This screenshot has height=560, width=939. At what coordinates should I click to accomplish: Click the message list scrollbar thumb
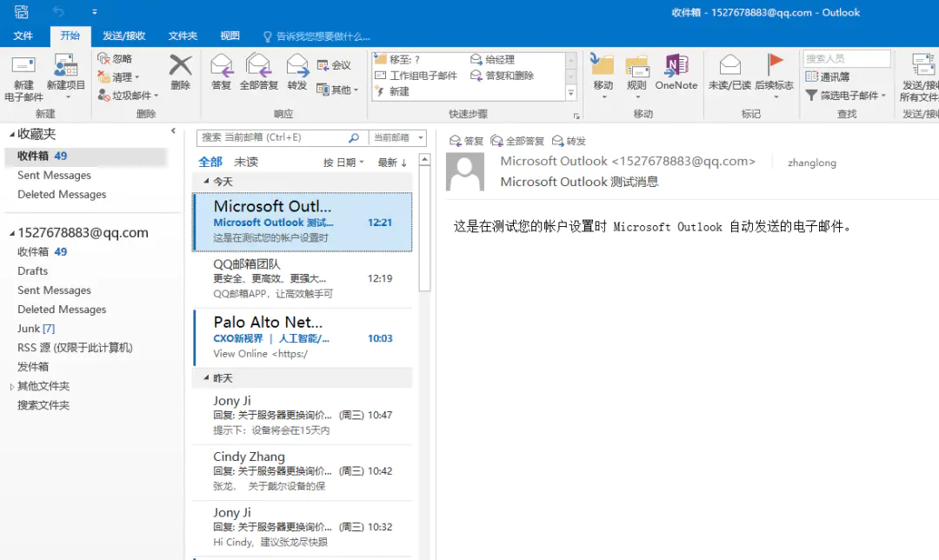pyautogui.click(x=424, y=228)
